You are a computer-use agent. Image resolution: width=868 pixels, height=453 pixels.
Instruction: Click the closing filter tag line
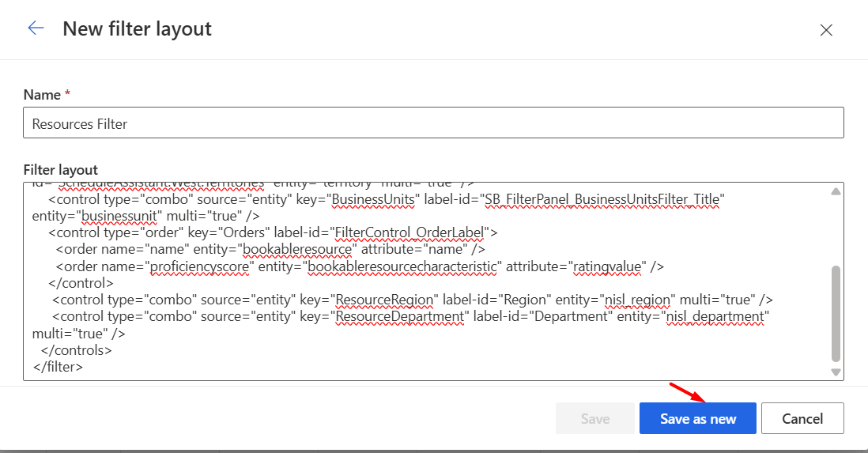coord(58,366)
